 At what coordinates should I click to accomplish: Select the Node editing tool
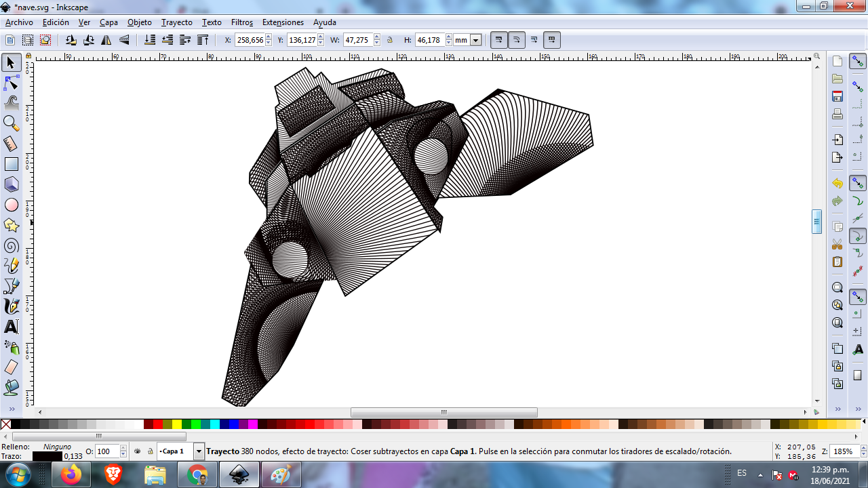12,83
